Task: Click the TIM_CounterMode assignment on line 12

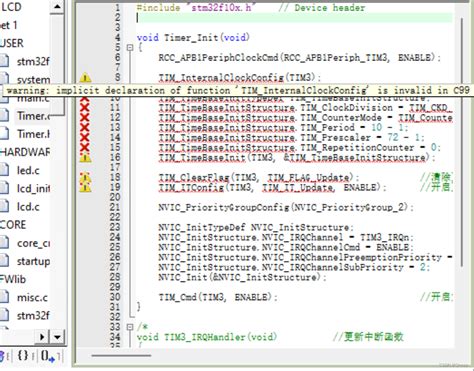Action: [305, 117]
